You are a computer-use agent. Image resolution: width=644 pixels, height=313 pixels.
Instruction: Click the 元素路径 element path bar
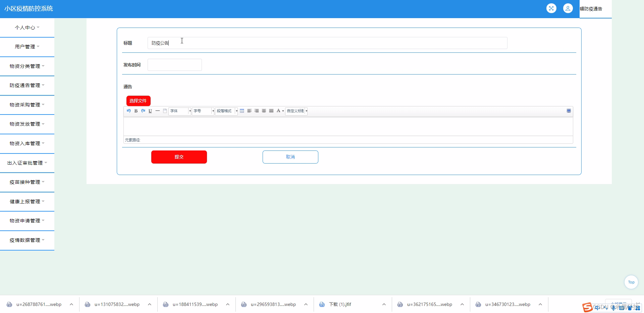(348, 140)
